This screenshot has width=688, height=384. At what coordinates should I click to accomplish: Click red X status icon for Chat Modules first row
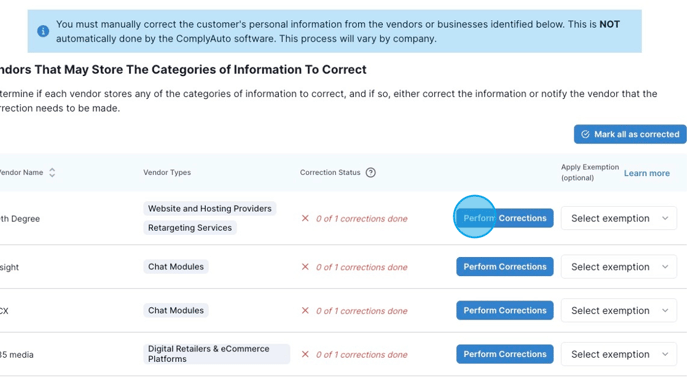tap(305, 267)
